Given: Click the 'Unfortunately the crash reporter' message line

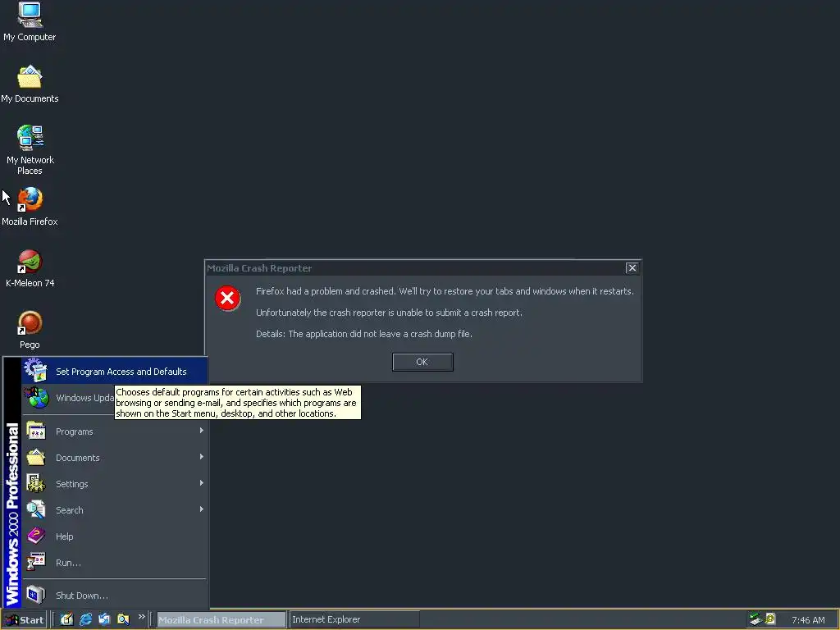Looking at the screenshot, I should click(x=389, y=313).
